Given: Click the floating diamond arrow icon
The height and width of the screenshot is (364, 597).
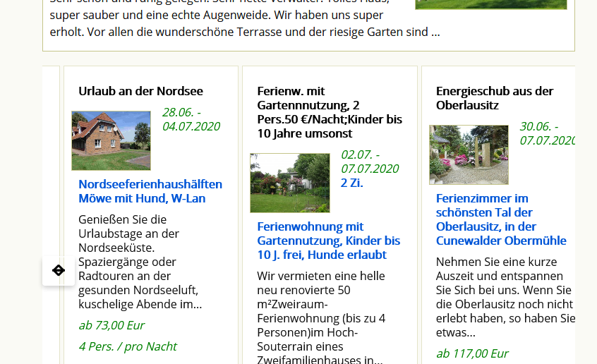Looking at the screenshot, I should 59,270.
